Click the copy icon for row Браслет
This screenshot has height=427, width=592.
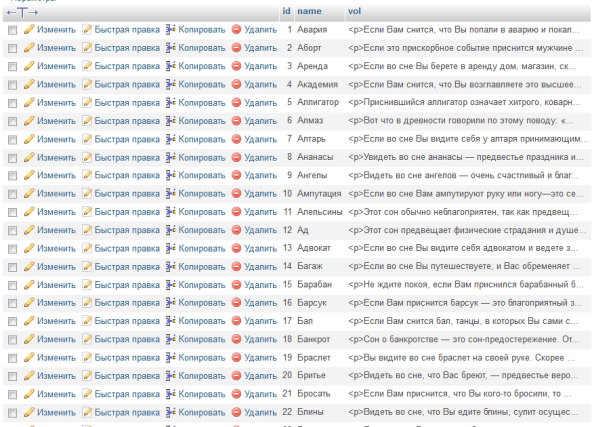tap(171, 358)
